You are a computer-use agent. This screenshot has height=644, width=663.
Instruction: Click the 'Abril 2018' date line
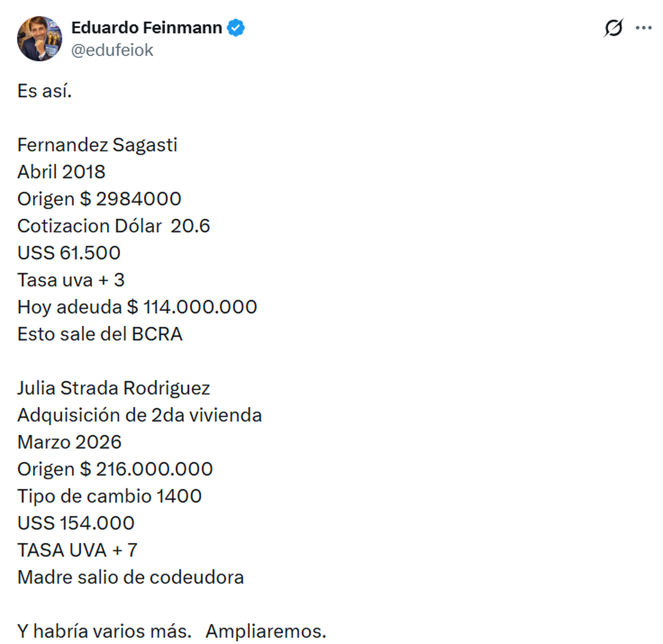[61, 172]
